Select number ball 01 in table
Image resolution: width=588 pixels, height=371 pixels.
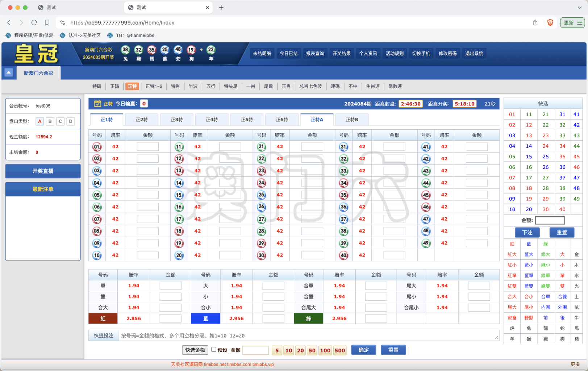coord(97,147)
